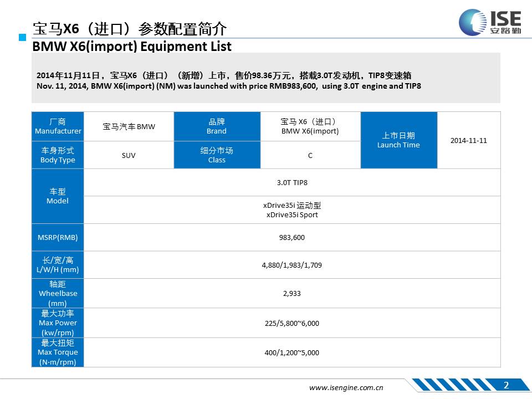Select the Max Torque (N·m/rpm) header cell
Viewport: 532px width, 399px height.
(x=58, y=352)
